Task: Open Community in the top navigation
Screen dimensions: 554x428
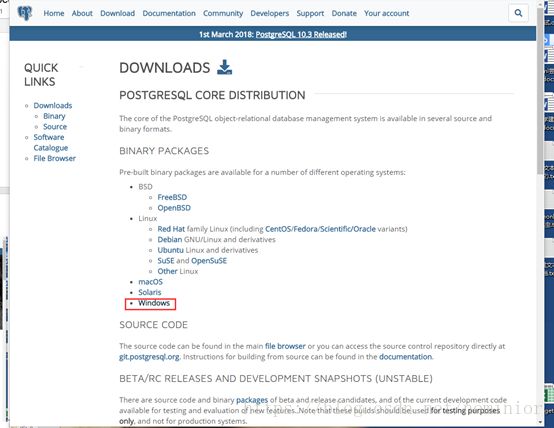Action: click(x=223, y=13)
